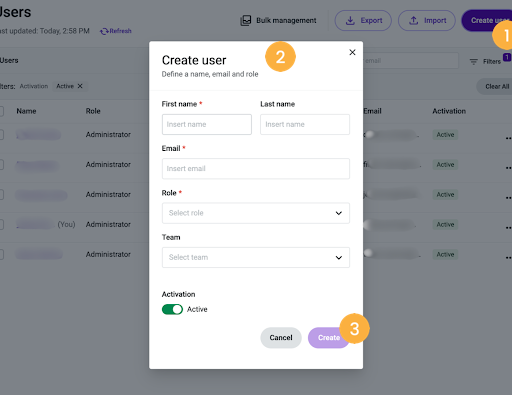Click the Create user button in header
This screenshot has height=395, width=512.
tap(487, 20)
